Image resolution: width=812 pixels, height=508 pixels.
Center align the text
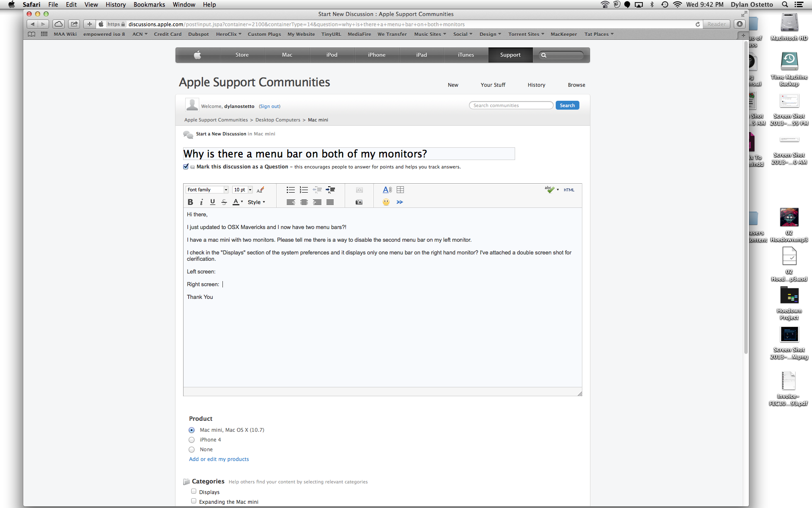304,202
